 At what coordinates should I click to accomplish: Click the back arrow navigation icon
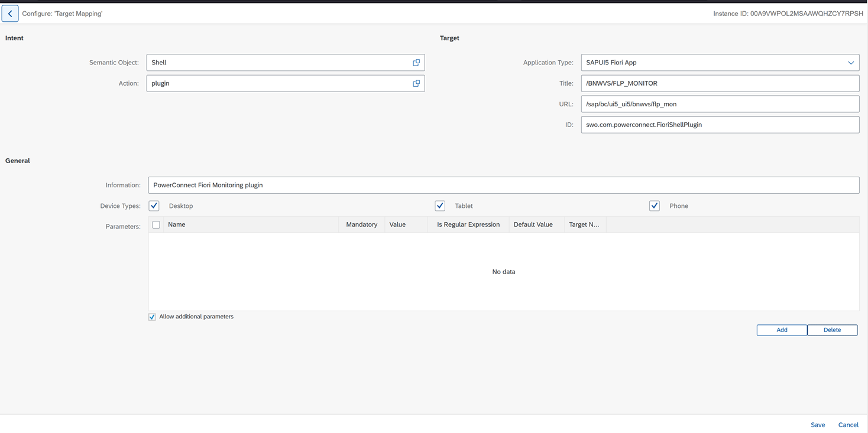pyautogui.click(x=10, y=14)
